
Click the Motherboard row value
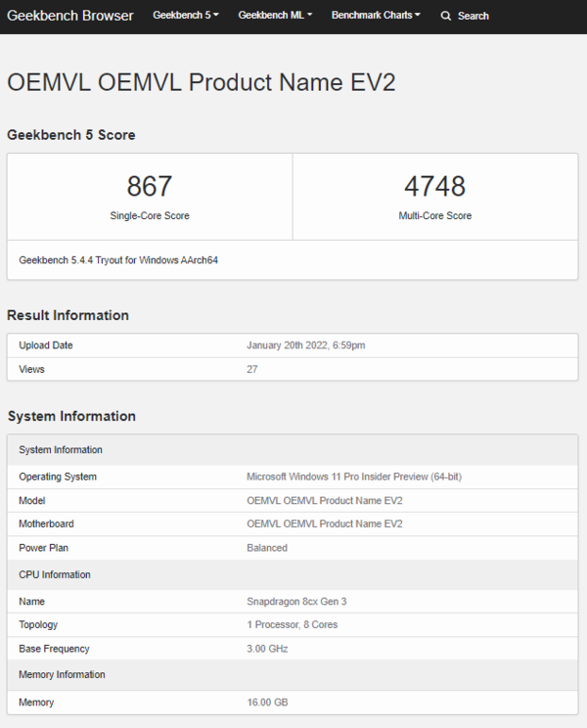tap(325, 523)
